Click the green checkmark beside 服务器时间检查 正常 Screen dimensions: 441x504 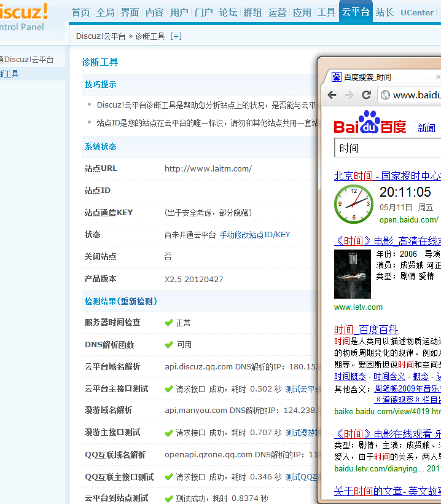pos(169,323)
